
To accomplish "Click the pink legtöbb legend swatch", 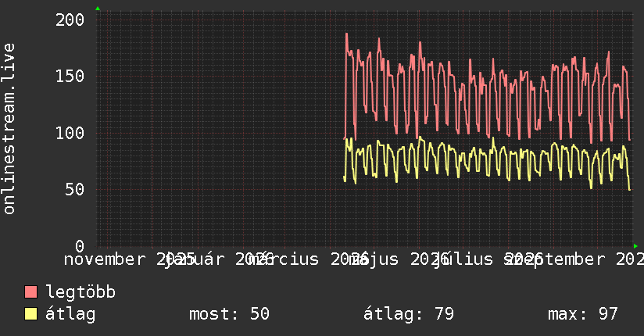I will pyautogui.click(x=30, y=292).
